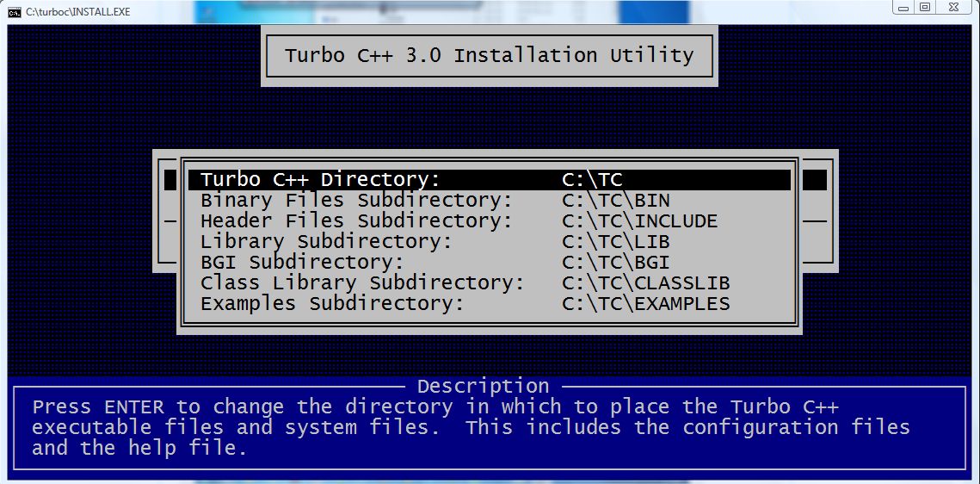Click the C:\TC\CLASSLIB path value
Image resolution: width=980 pixels, height=484 pixels.
[x=645, y=283]
